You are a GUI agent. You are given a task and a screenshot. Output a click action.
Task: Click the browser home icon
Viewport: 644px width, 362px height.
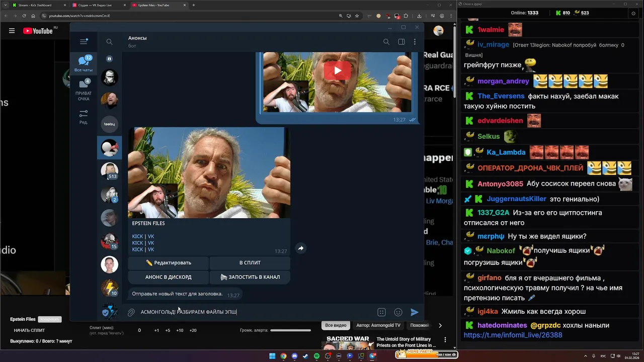click(x=33, y=16)
